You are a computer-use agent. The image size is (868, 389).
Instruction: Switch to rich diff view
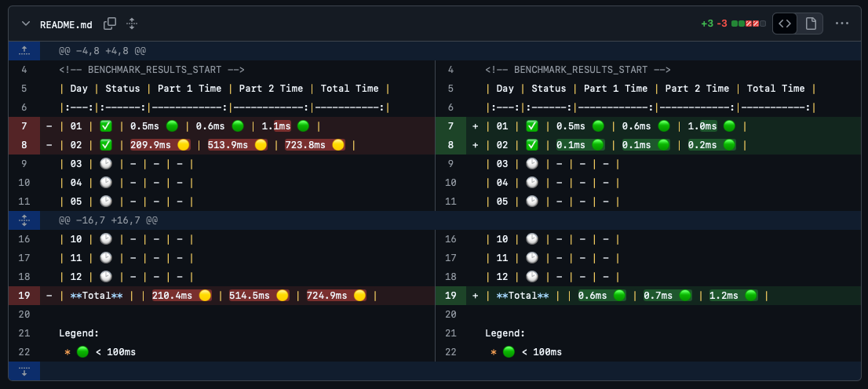810,24
